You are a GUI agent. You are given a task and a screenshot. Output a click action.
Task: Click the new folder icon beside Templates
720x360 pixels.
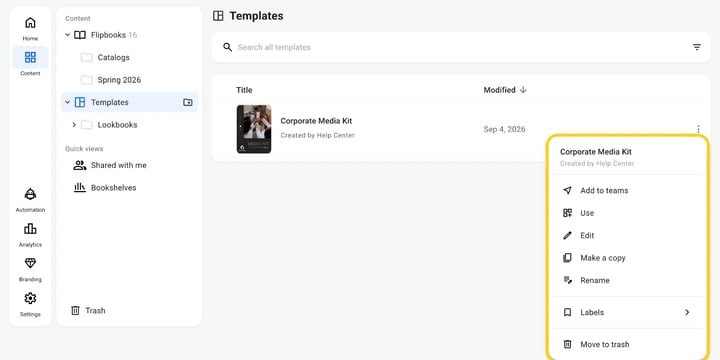point(188,102)
